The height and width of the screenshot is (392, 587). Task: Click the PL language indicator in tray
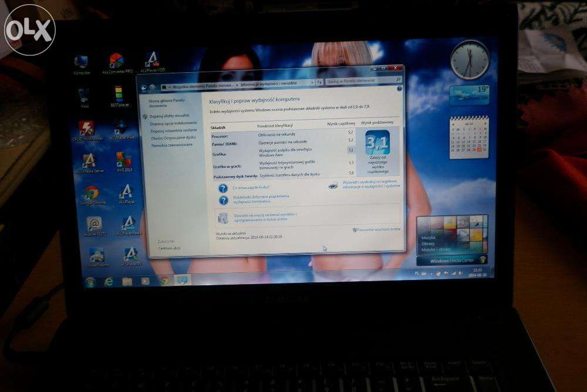tap(417, 273)
